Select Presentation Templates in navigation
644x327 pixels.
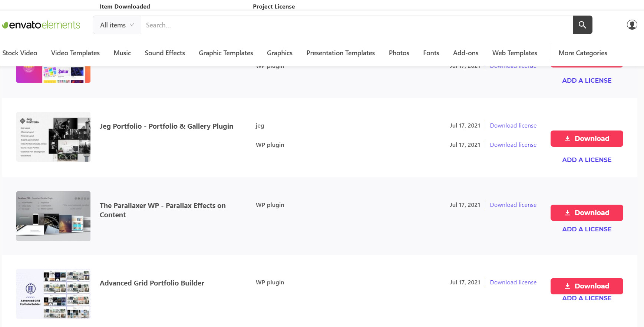coord(340,53)
